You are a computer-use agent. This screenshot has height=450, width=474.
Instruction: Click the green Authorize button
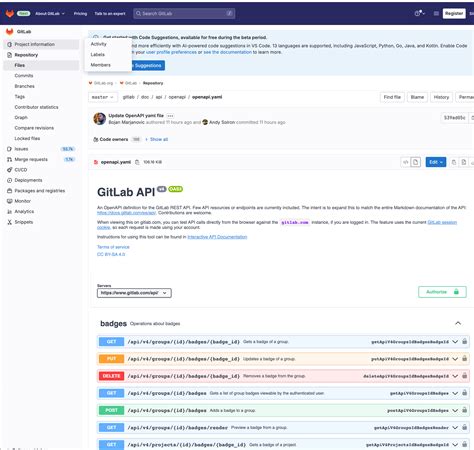click(442, 292)
